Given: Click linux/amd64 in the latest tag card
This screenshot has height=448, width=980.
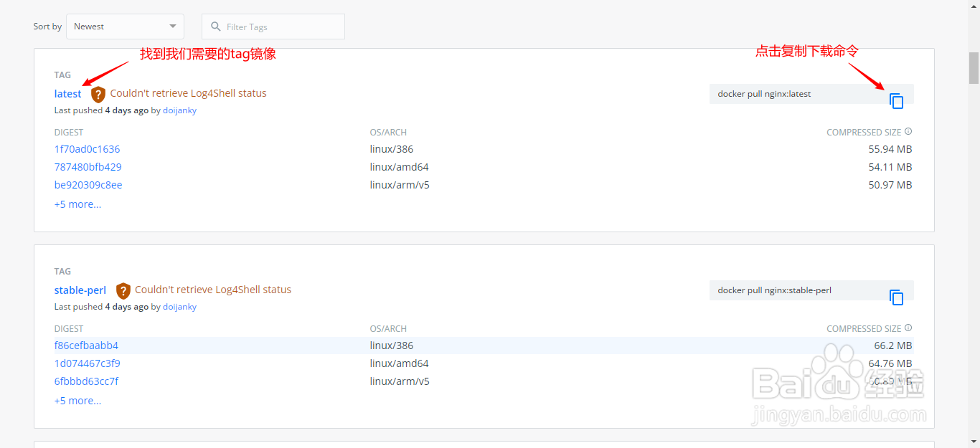Looking at the screenshot, I should [400, 167].
